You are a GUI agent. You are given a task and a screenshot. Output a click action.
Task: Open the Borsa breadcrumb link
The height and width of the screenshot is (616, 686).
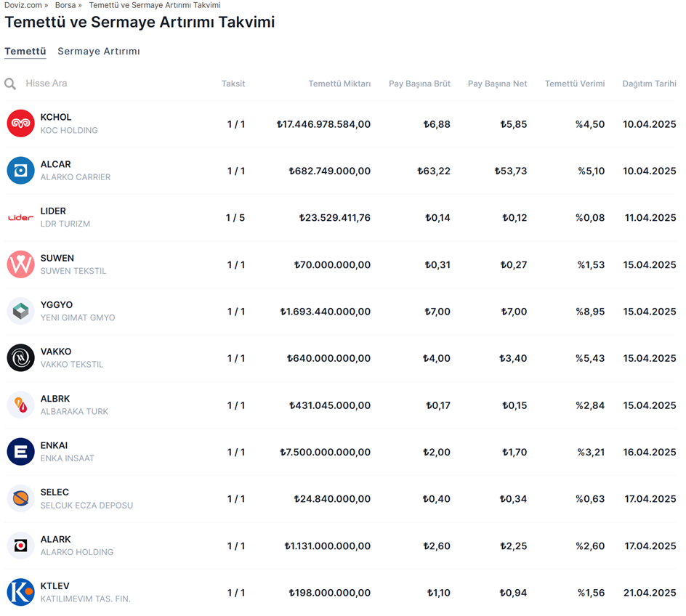pyautogui.click(x=65, y=5)
